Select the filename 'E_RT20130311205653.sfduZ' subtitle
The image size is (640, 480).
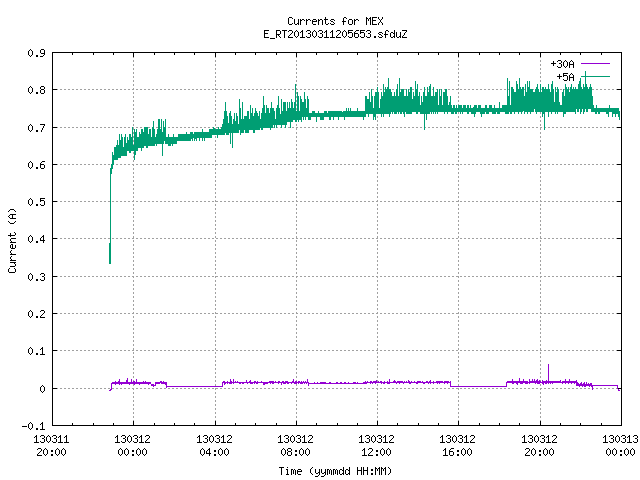click(x=335, y=34)
